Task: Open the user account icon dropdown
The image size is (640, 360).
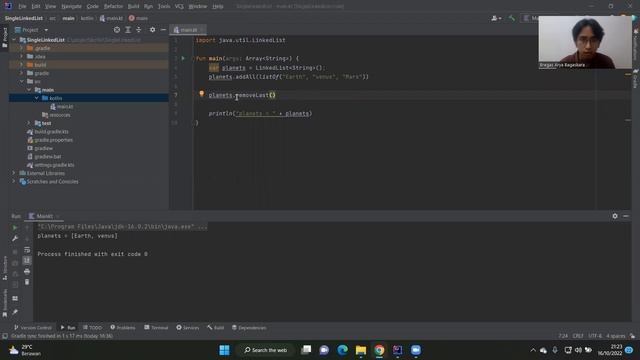Action: (x=496, y=18)
